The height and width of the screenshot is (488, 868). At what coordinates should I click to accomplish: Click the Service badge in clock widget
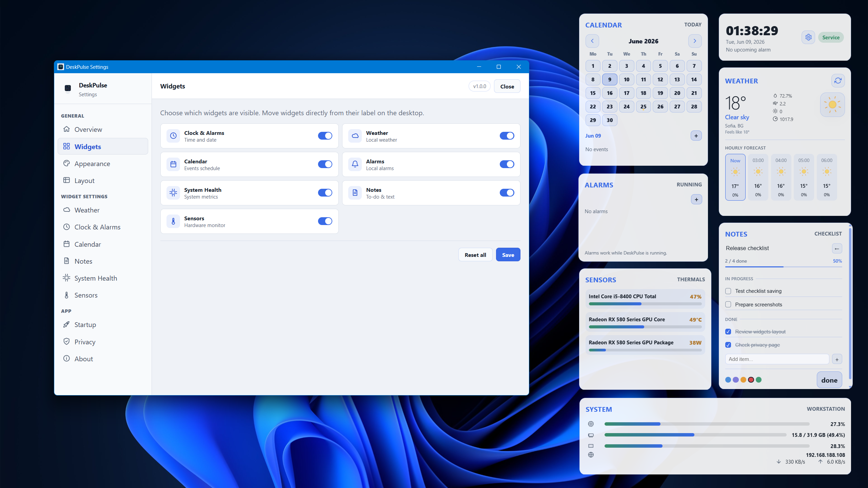[x=831, y=37]
